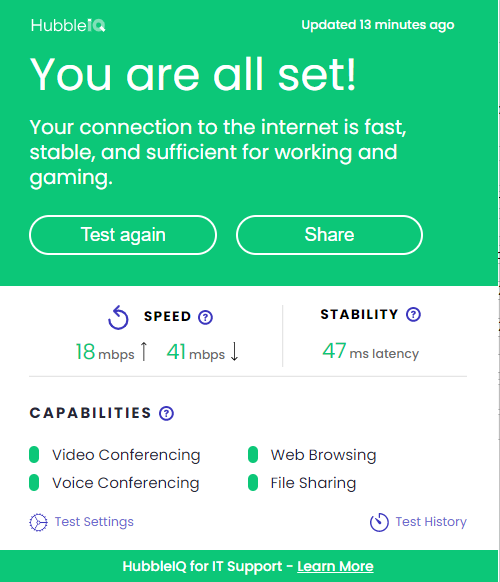Click the speed retest circular arrow icon

[x=118, y=318]
